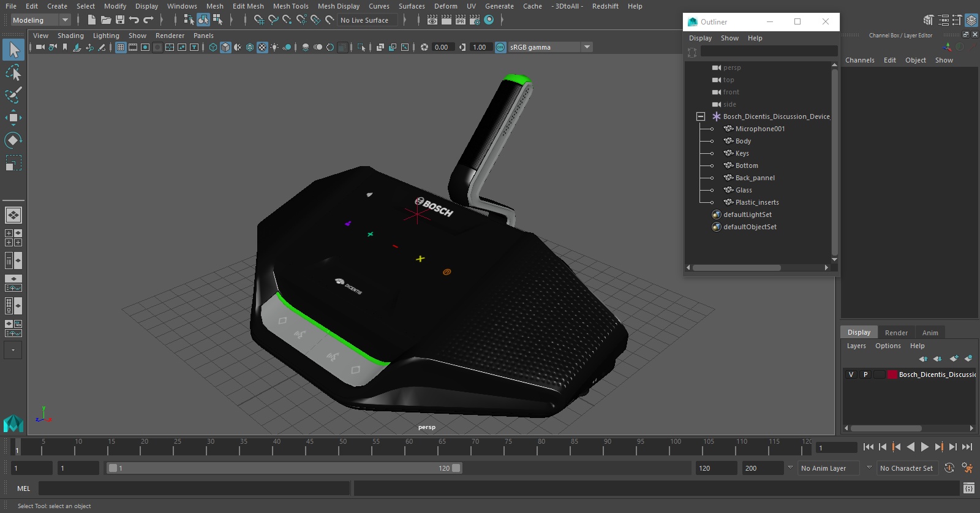Redo the last action
The width and height of the screenshot is (980, 513).
coord(148,20)
